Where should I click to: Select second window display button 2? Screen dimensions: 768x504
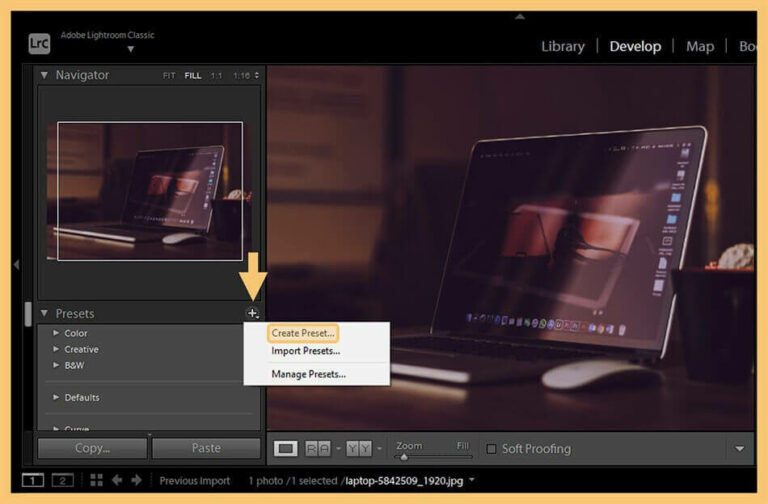63,480
